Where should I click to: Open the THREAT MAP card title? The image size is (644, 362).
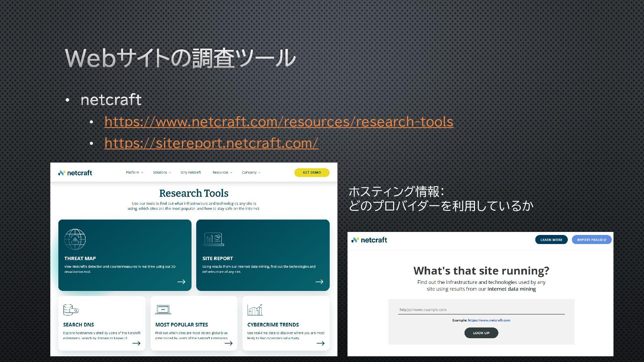pos(80,258)
